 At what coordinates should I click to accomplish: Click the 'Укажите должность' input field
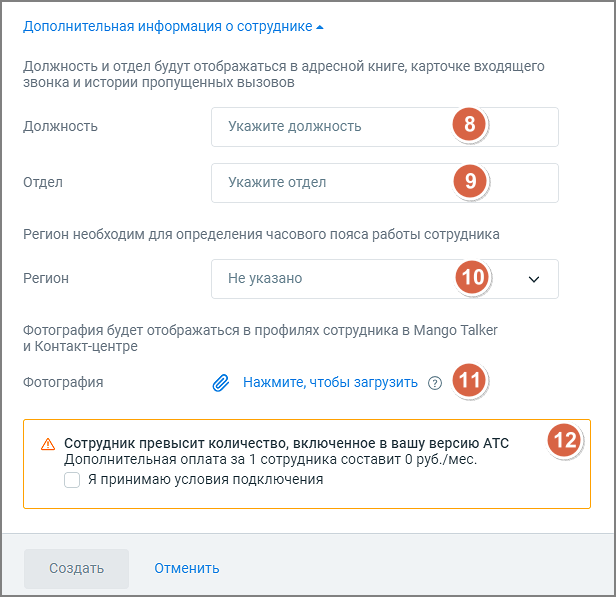[x=385, y=127]
